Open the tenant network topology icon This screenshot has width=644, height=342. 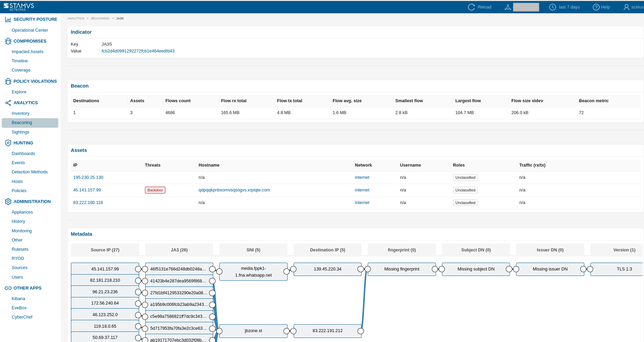(x=508, y=7)
